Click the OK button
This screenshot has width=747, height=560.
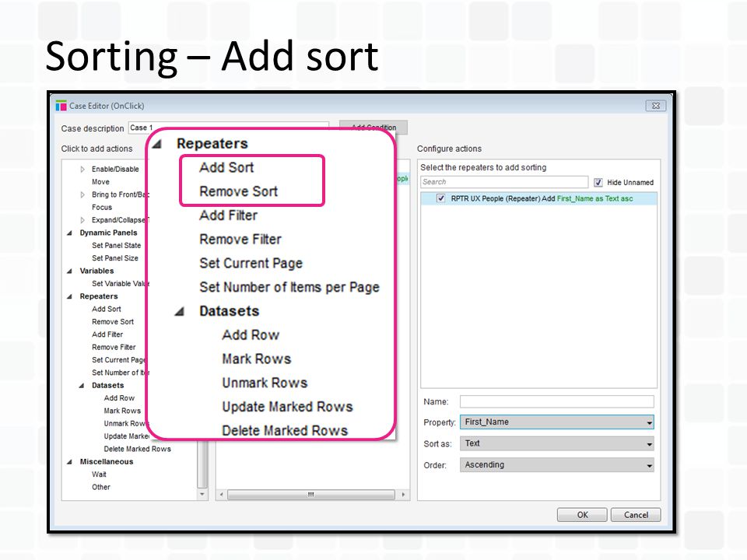pyautogui.click(x=582, y=515)
